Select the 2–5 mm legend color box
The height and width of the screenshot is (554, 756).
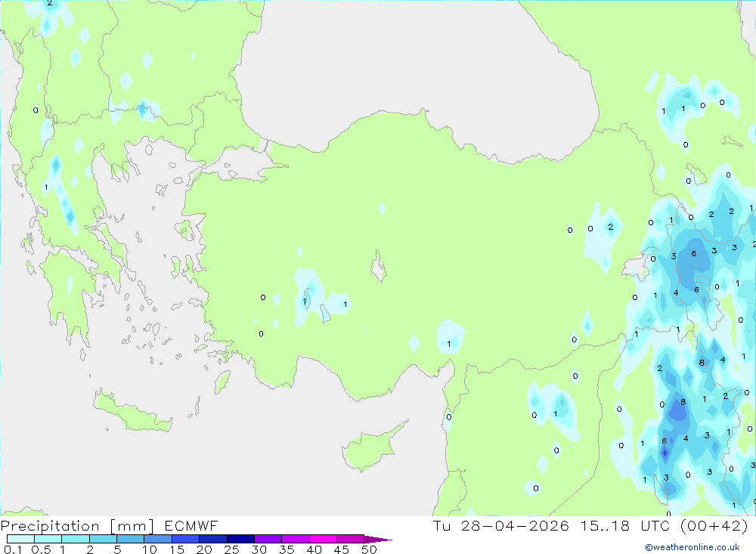(x=103, y=539)
